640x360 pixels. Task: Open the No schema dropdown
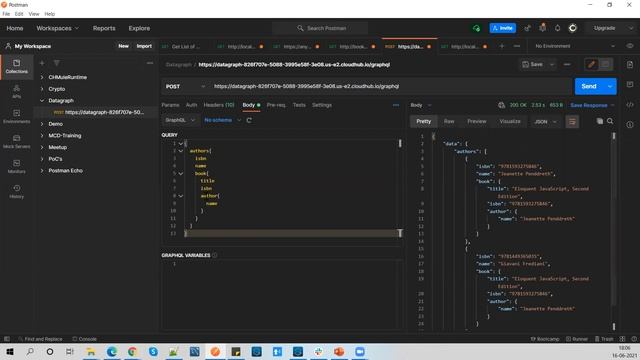222,120
